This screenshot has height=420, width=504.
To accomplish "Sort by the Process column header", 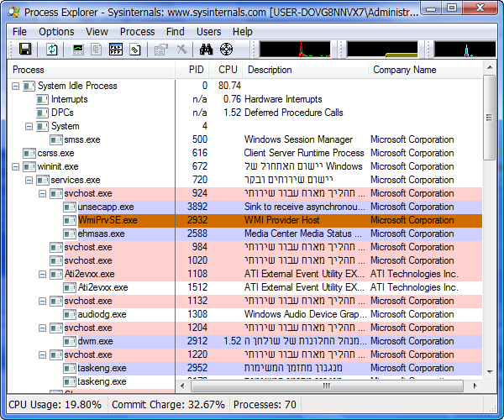I will click(92, 70).
